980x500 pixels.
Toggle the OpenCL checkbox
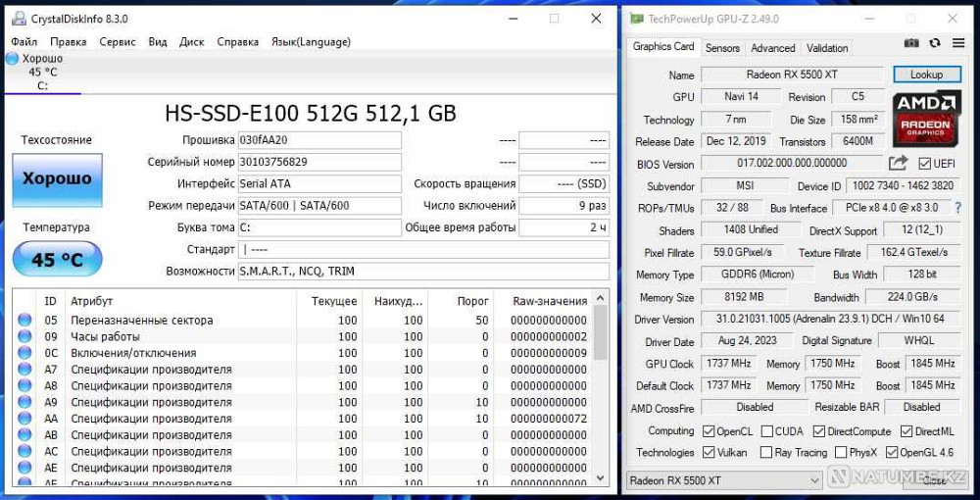tap(709, 431)
